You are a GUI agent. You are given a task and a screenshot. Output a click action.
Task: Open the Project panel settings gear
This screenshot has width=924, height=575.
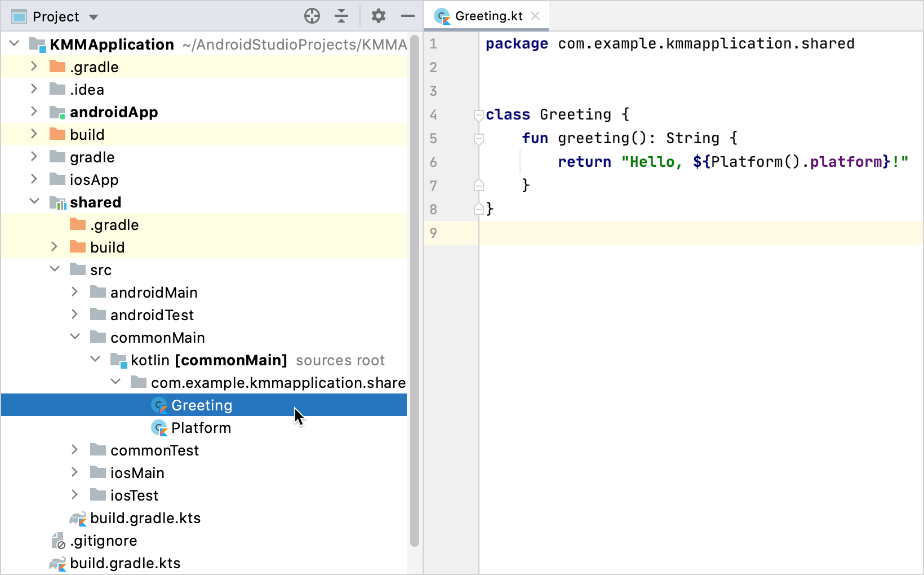[379, 16]
